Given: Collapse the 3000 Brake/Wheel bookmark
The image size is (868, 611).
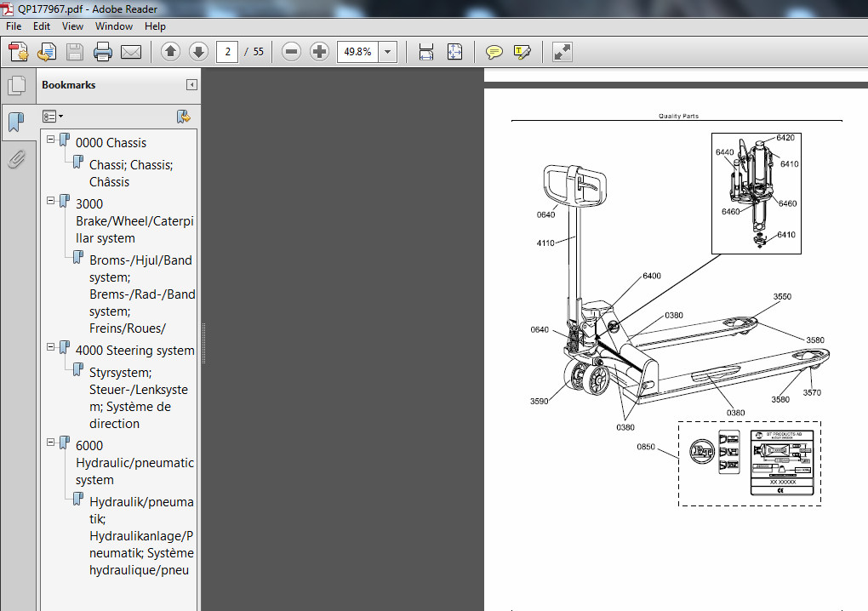Looking at the screenshot, I should coord(51,200).
